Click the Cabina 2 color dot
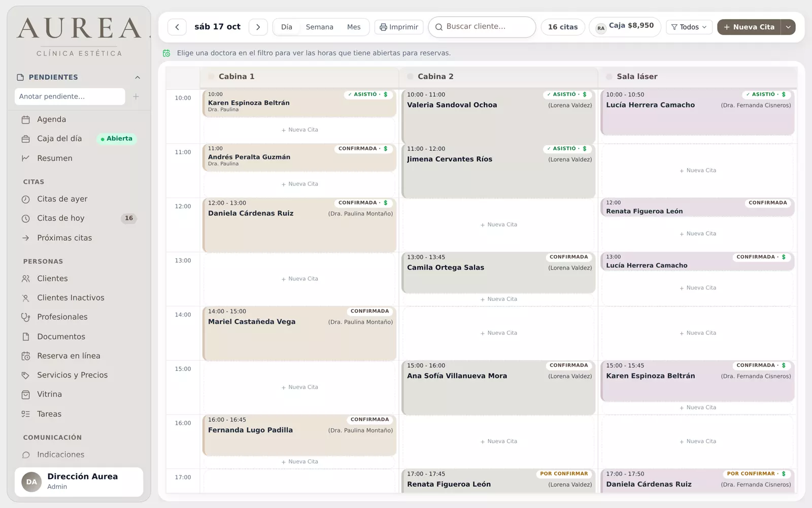Viewport: 812px width, 508px height. coord(410,77)
